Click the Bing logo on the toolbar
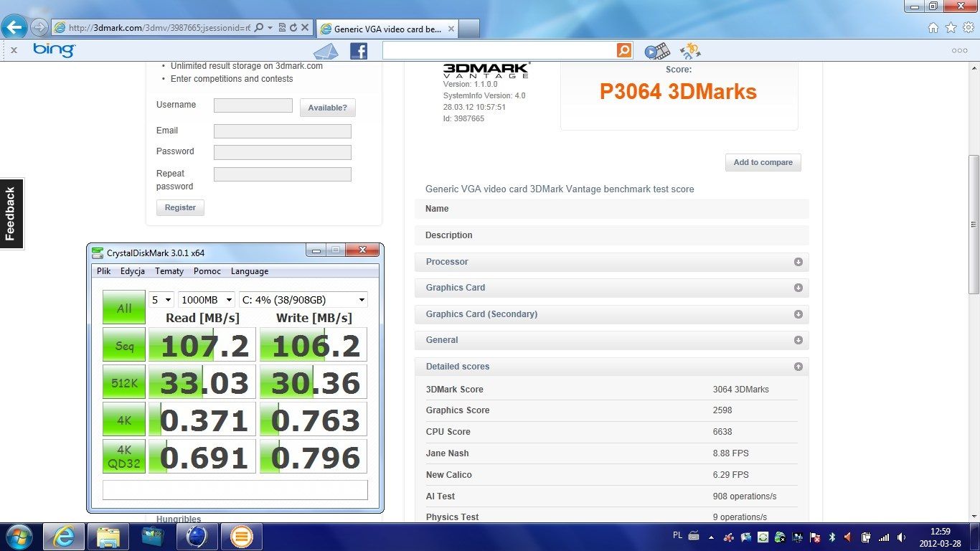Image resolution: width=980 pixels, height=551 pixels. [x=54, y=50]
